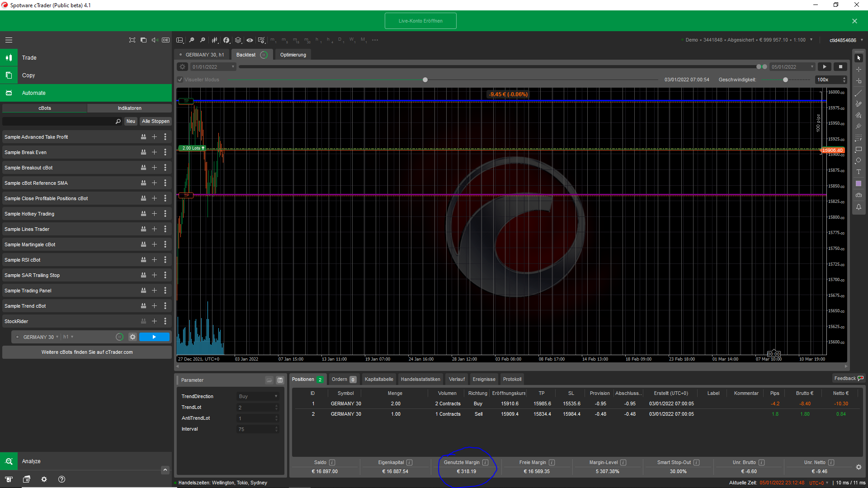Open the Demo account selector dropdown
Screen dimensions: 868x488
tap(748, 40)
